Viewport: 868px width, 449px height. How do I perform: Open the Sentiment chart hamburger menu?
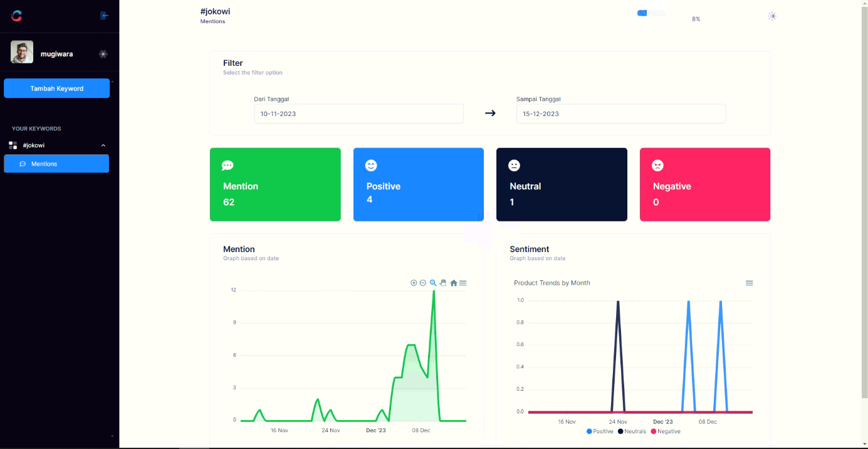coord(749,283)
